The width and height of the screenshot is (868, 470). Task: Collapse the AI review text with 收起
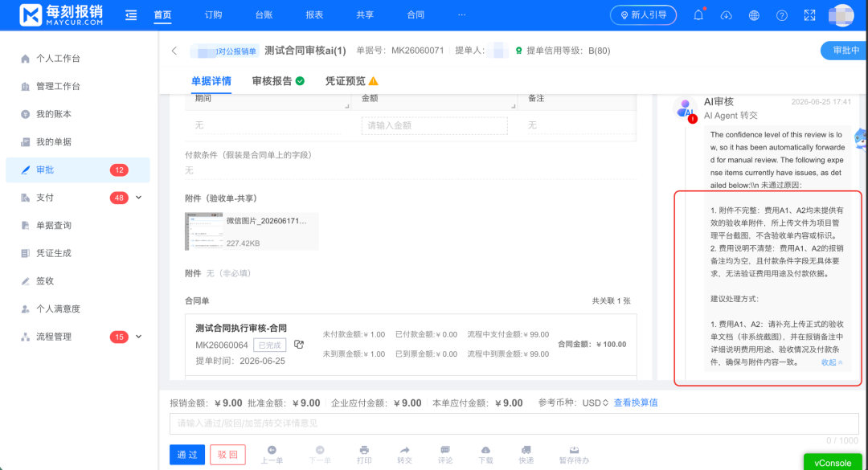click(x=832, y=362)
